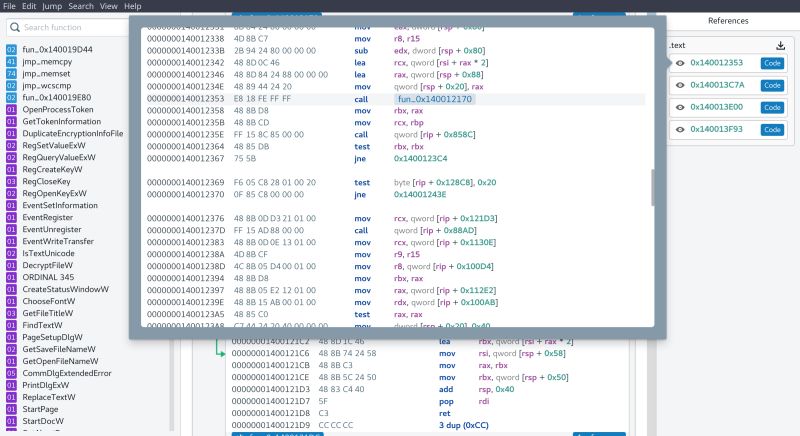Select EventUnregister in function list
800x436 pixels.
(x=52, y=229)
